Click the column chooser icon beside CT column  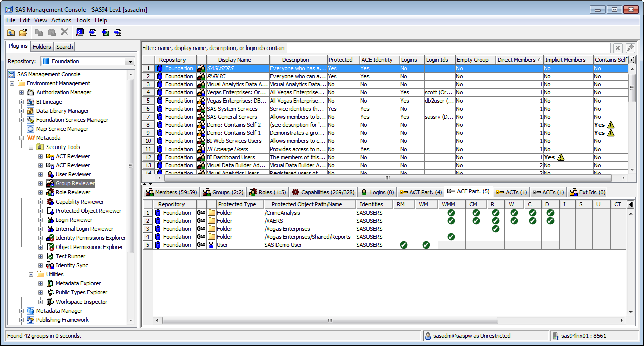pos(631,204)
